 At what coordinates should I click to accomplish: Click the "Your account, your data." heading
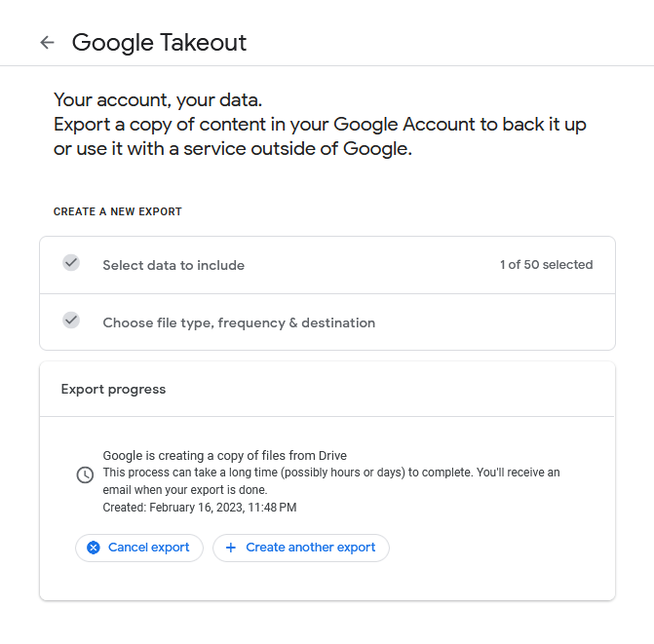coord(158,99)
